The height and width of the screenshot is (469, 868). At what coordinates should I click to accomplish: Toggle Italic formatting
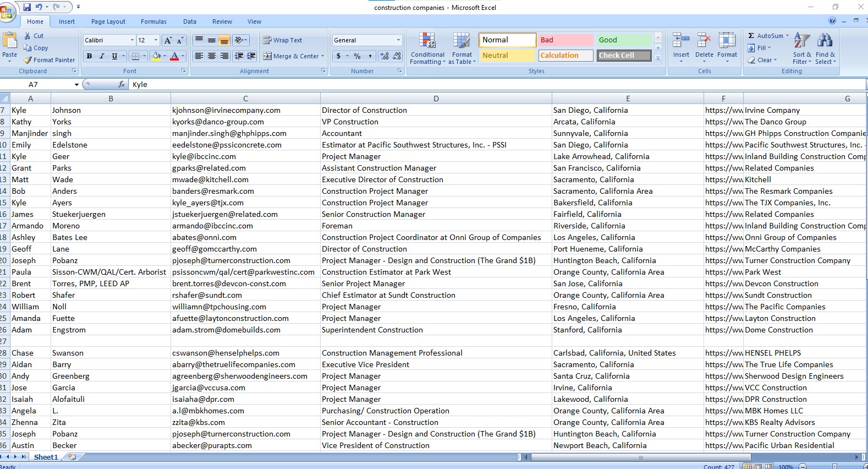102,56
